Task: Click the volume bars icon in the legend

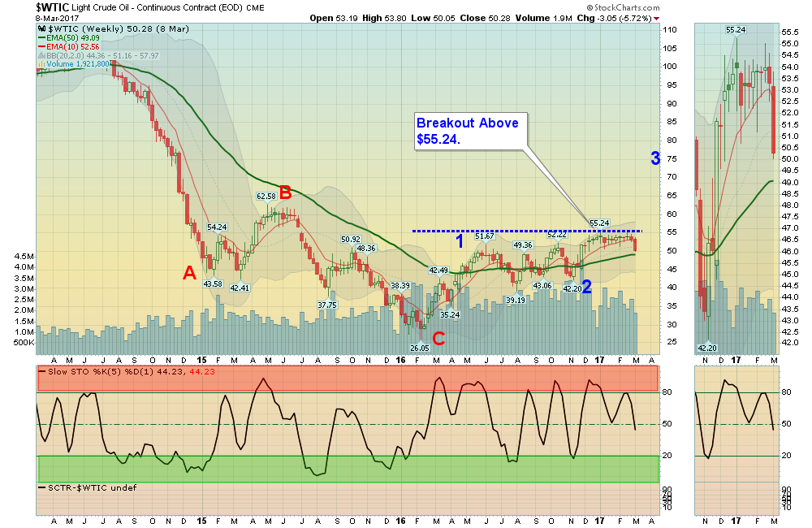Action: 41,64
